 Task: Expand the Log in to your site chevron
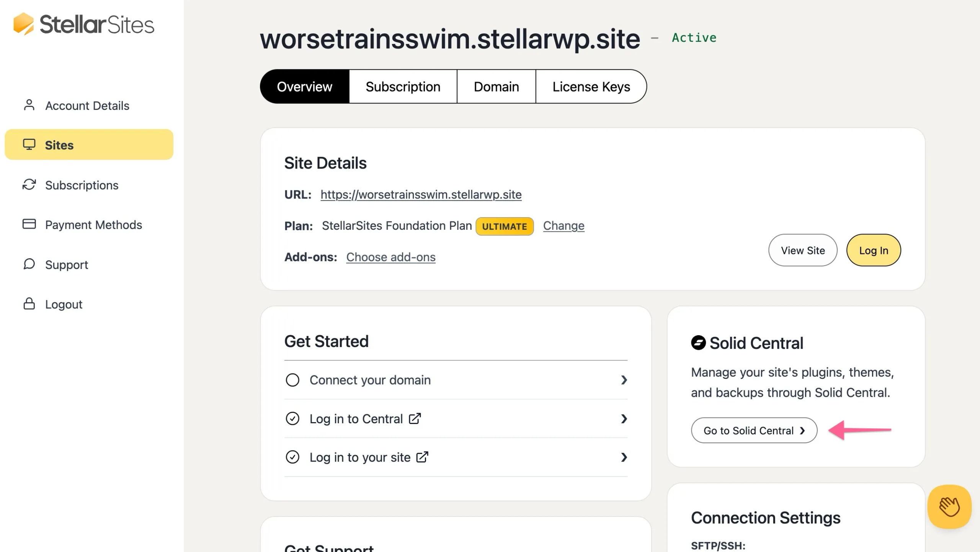(624, 457)
